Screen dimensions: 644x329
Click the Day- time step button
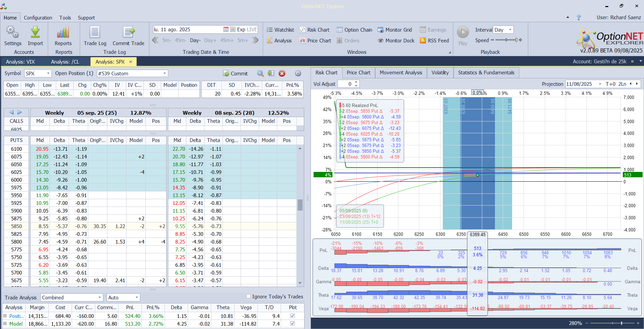click(195, 40)
